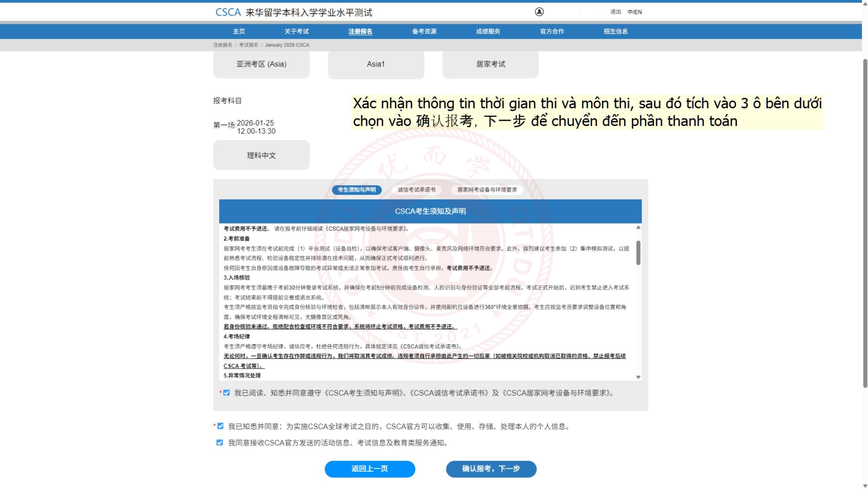
Task: Click 考试报名 breadcrumb link
Action: click(x=248, y=45)
